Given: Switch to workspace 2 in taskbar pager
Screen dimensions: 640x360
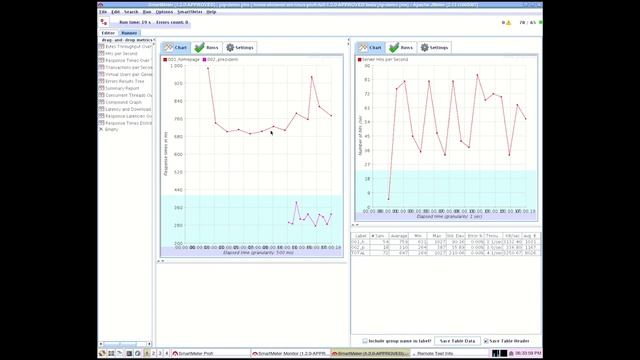Looking at the screenshot, I should tap(153, 353).
